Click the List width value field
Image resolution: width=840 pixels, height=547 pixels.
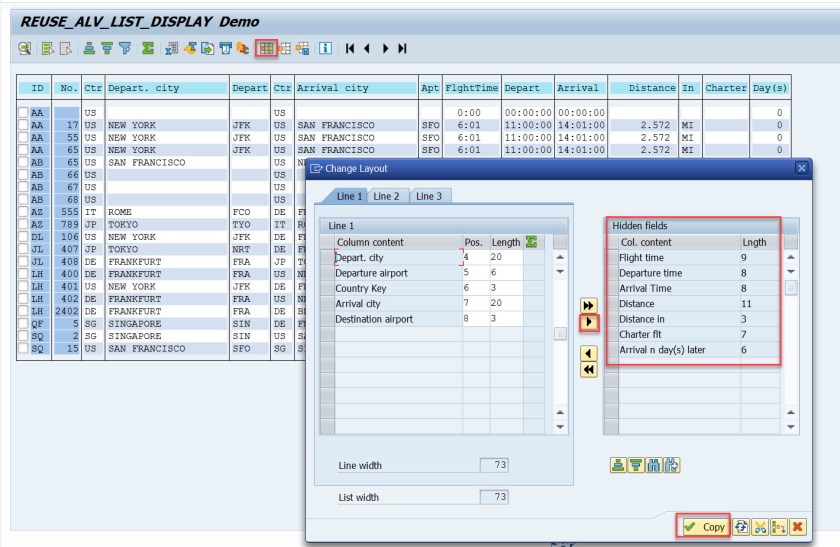(494, 497)
